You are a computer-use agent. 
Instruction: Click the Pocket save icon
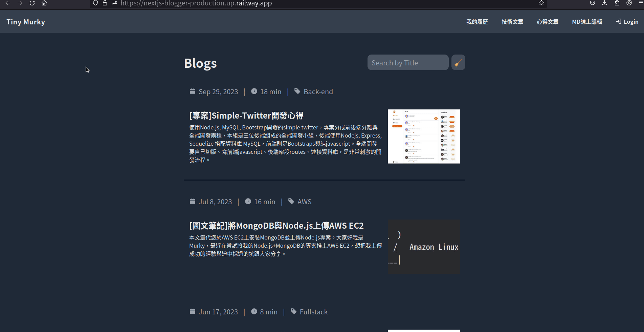pyautogui.click(x=593, y=3)
